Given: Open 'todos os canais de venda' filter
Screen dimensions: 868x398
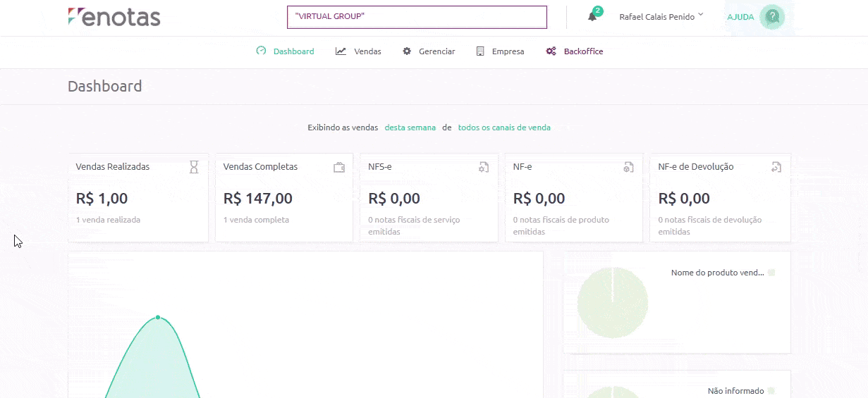Looking at the screenshot, I should [504, 128].
